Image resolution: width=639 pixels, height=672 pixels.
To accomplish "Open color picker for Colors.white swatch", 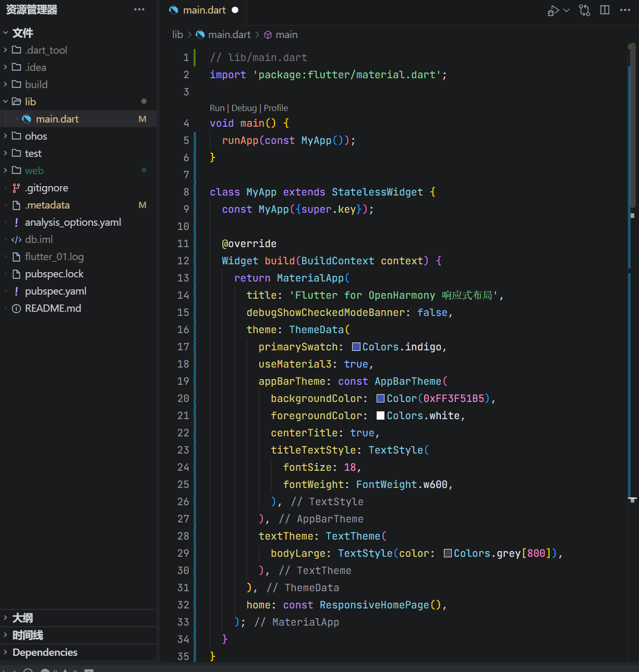I will pyautogui.click(x=380, y=416).
